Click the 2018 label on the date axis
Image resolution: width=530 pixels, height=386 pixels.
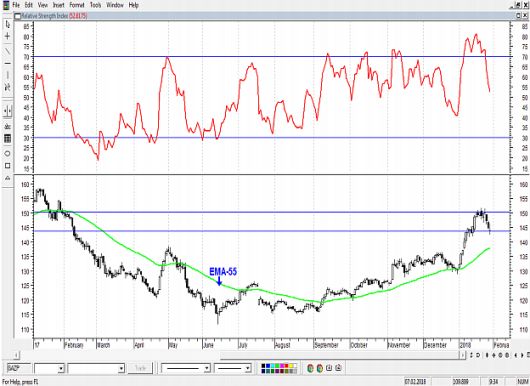point(465,345)
